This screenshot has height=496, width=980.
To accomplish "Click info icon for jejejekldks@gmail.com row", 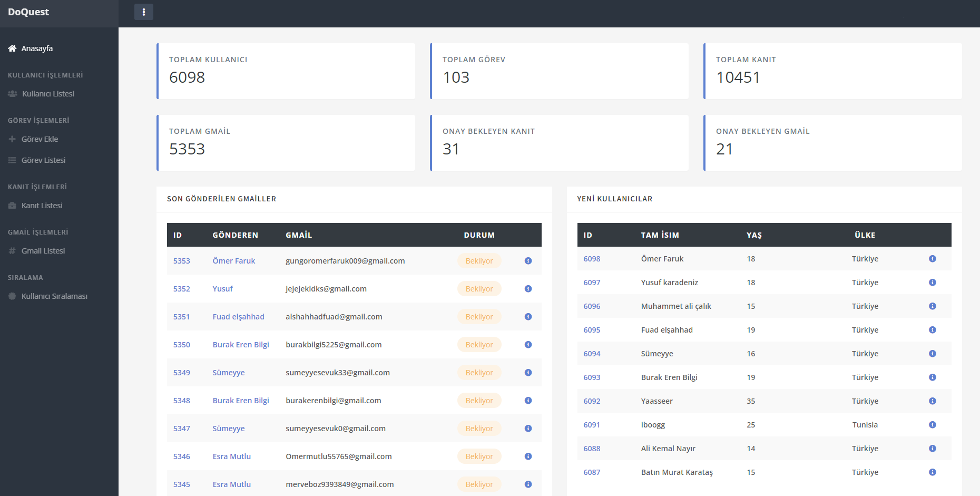I will (528, 289).
